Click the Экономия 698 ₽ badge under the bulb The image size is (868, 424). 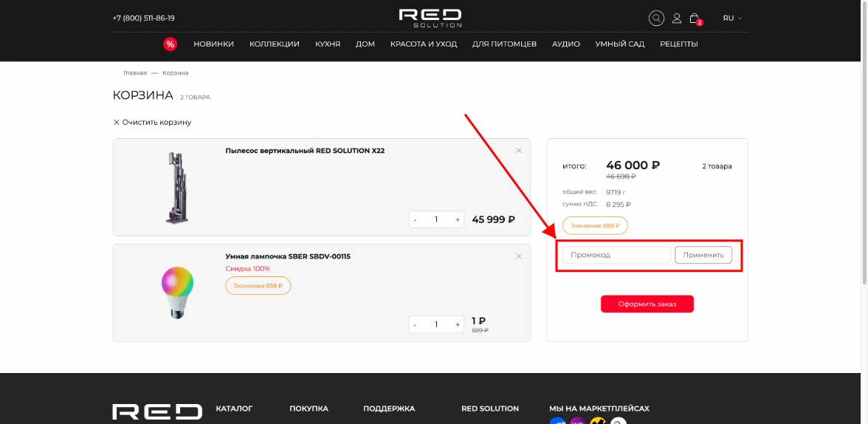pos(258,286)
